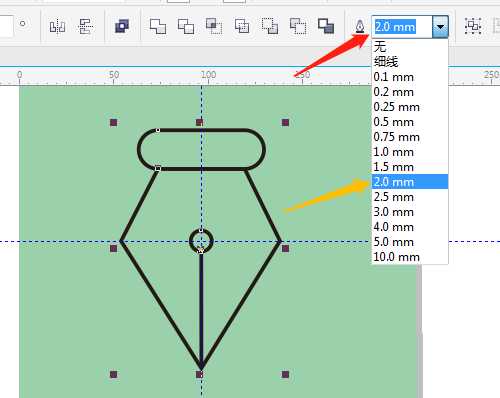Select the Weld shaping icon
This screenshot has width=500, height=398.
tap(158, 26)
